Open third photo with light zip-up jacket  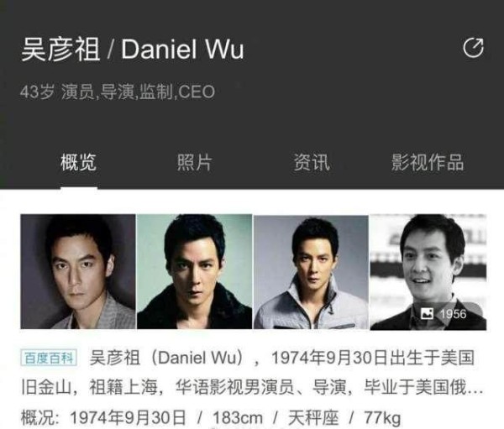(x=311, y=272)
